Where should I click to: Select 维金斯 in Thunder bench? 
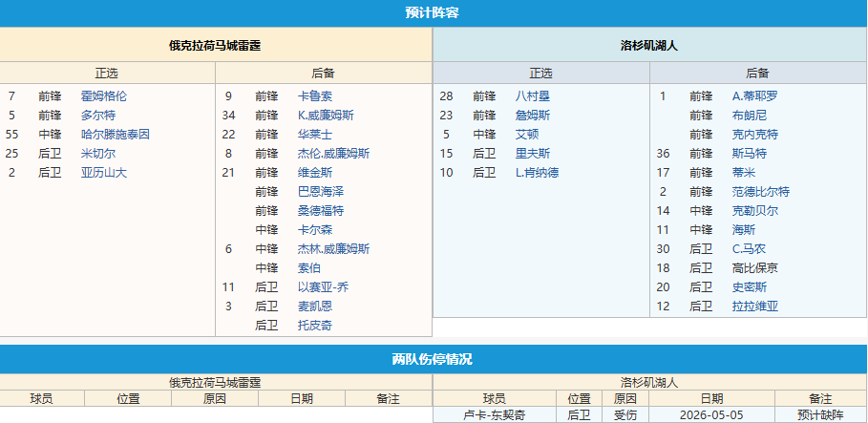point(315,173)
